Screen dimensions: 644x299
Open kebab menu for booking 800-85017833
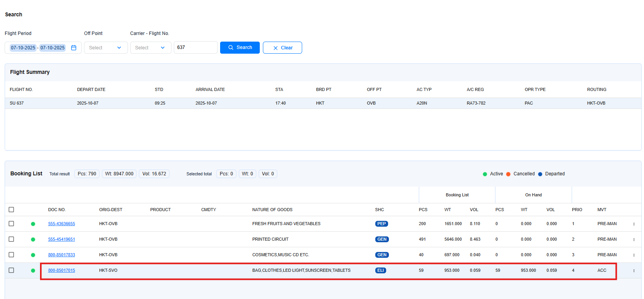tap(633, 255)
